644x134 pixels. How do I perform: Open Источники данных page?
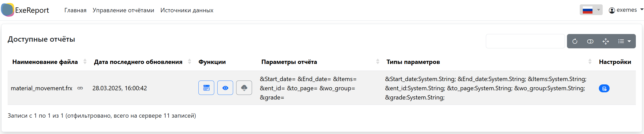pyautogui.click(x=187, y=10)
